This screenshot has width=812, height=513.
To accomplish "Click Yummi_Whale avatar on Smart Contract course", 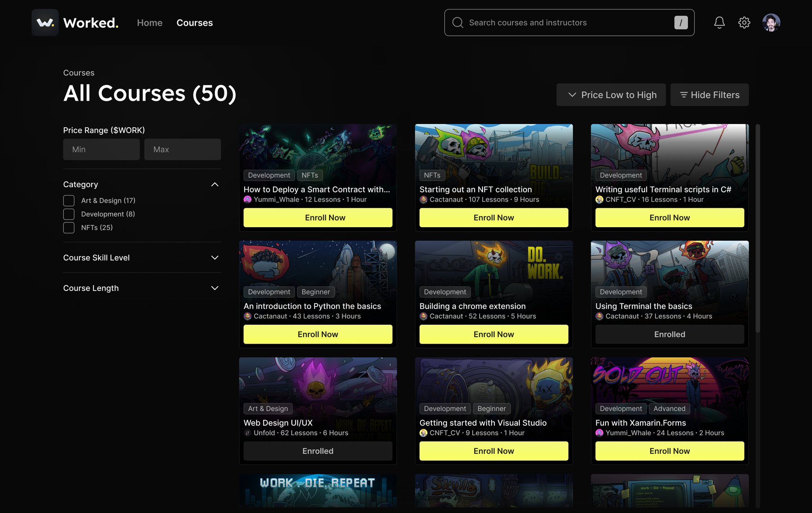I will coord(247,199).
